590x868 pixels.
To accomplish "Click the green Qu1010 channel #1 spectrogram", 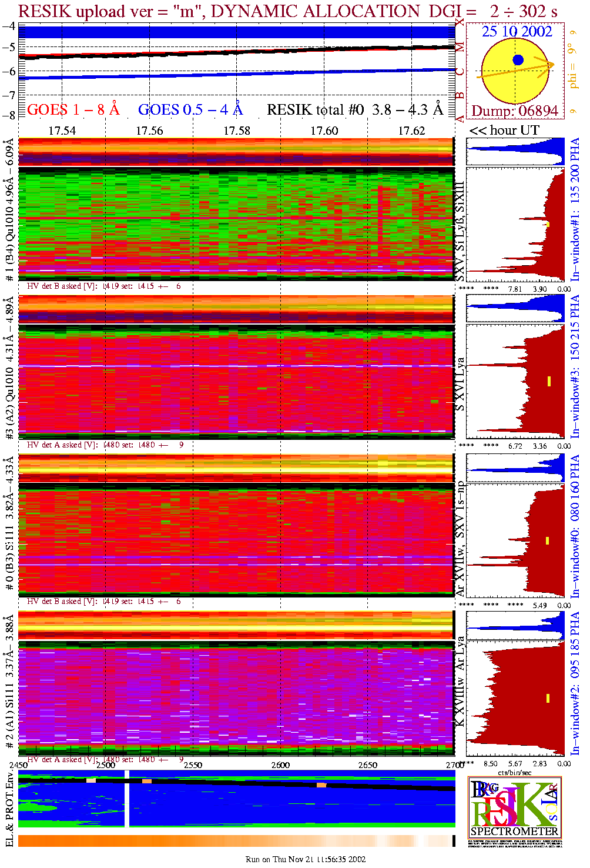I will pyautogui.click(x=235, y=223).
